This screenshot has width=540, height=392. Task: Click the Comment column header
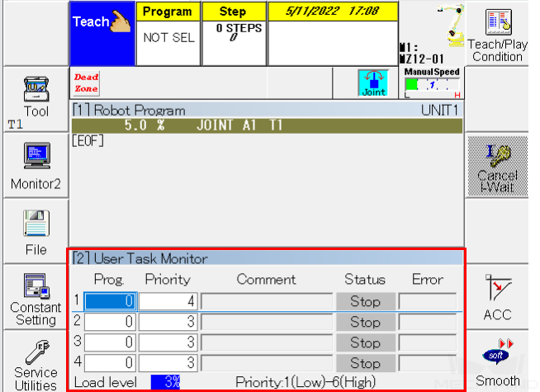tap(266, 279)
